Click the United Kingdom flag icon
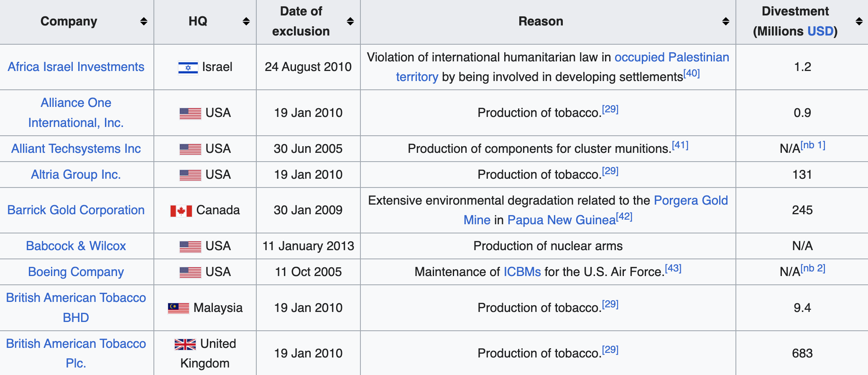Screen dimensions: 868x375 click(185, 344)
